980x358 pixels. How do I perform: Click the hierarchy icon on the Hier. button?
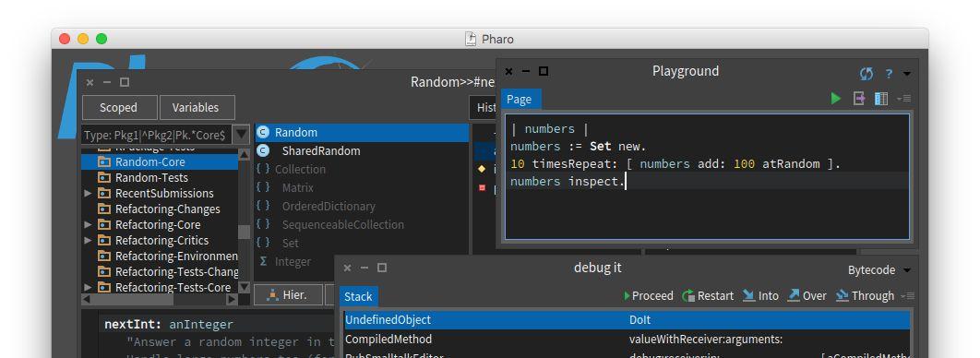click(x=272, y=295)
